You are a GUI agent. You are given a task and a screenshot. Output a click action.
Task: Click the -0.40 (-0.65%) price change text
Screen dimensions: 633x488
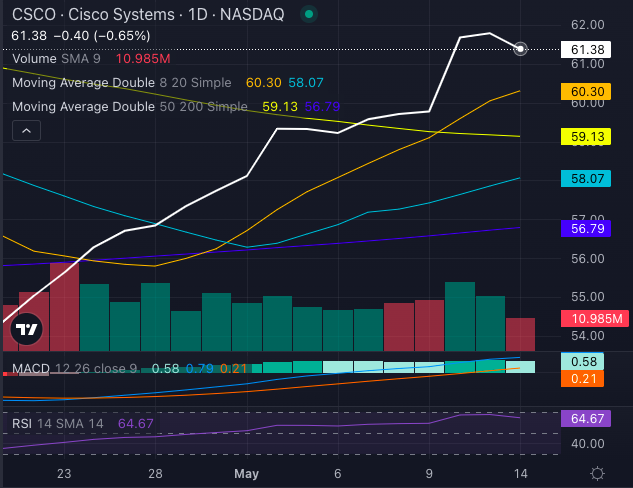pos(102,36)
